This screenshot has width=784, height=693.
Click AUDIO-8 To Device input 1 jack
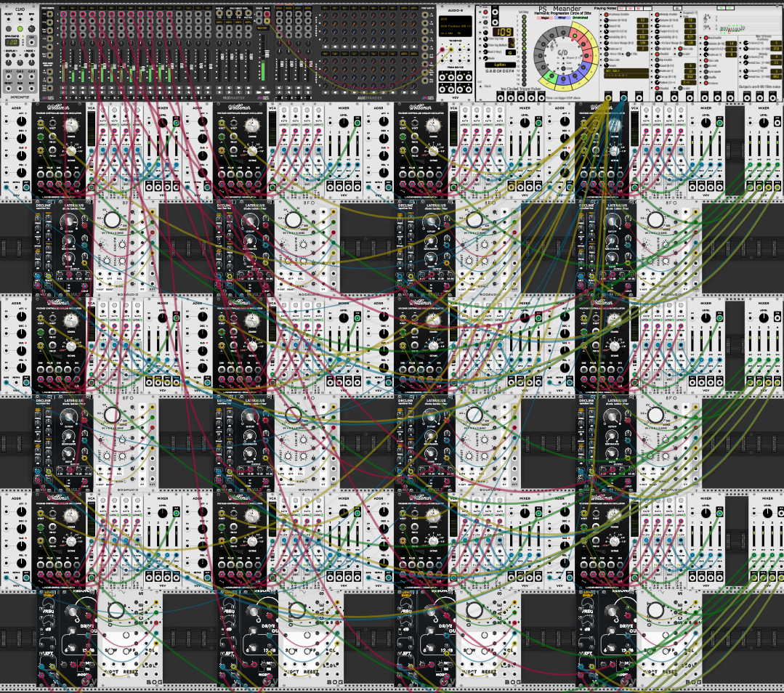442,49
